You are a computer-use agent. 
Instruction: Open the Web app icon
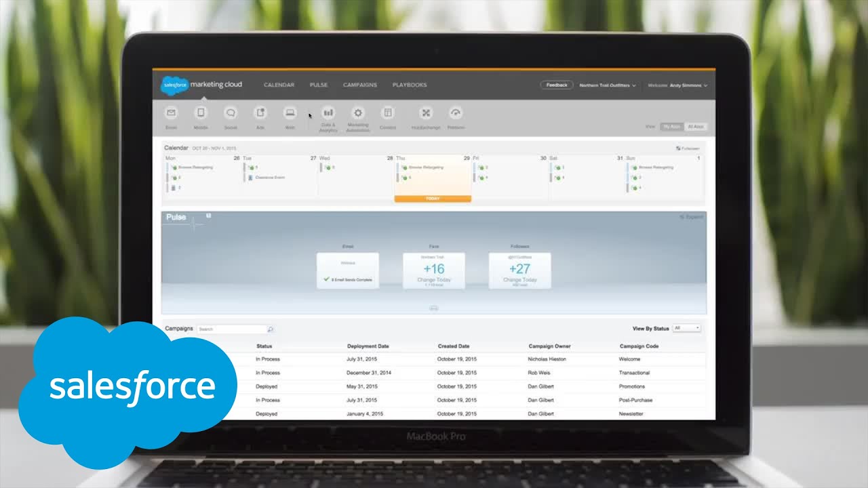click(x=290, y=113)
